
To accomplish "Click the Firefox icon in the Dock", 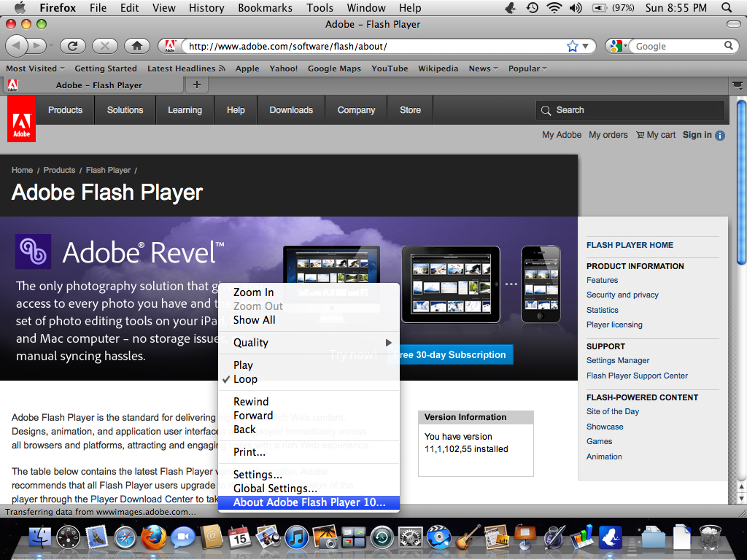I will click(153, 537).
